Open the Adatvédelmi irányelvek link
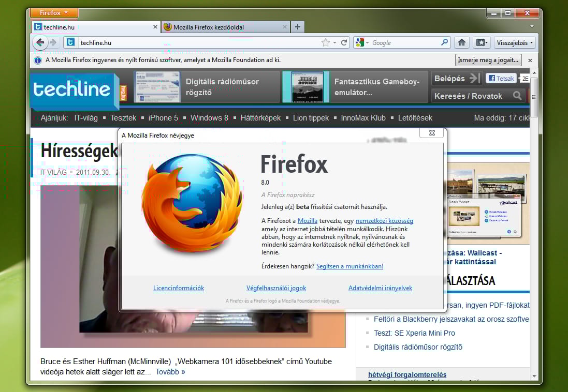This screenshot has width=568, height=392. coord(381,288)
